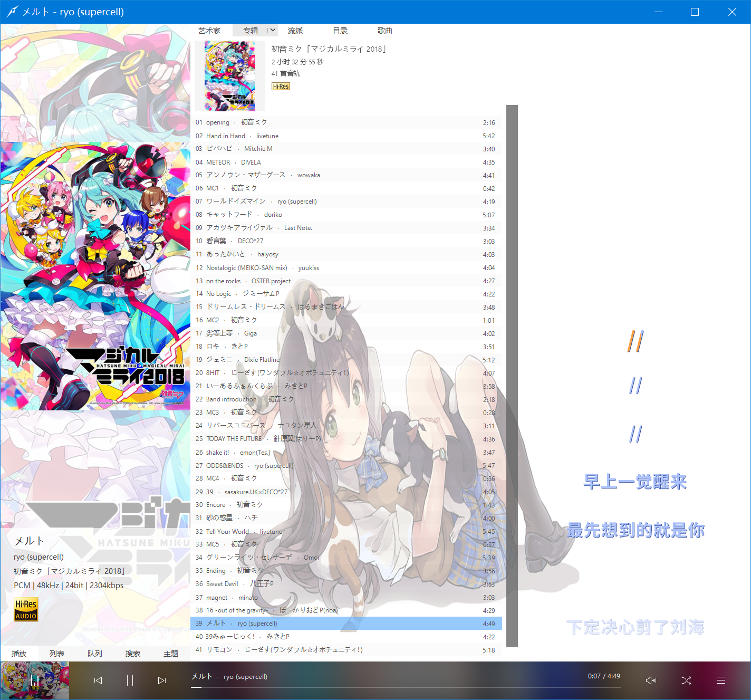Click the now-playing cover thumbnail in the playback bar
The image size is (751, 700).
(35, 680)
